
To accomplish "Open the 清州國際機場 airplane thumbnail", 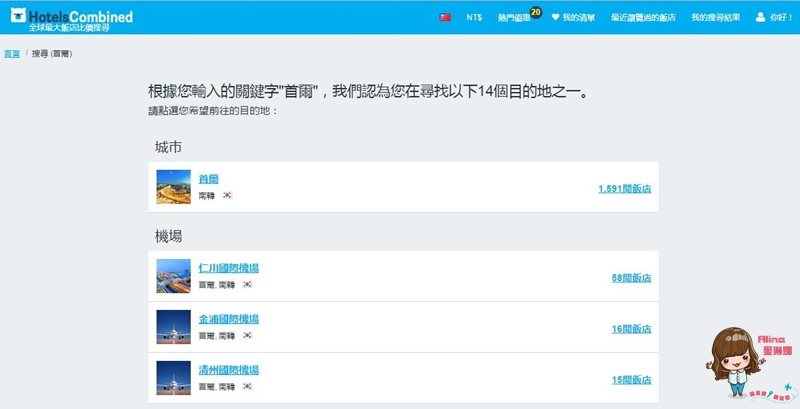I will 173,378.
